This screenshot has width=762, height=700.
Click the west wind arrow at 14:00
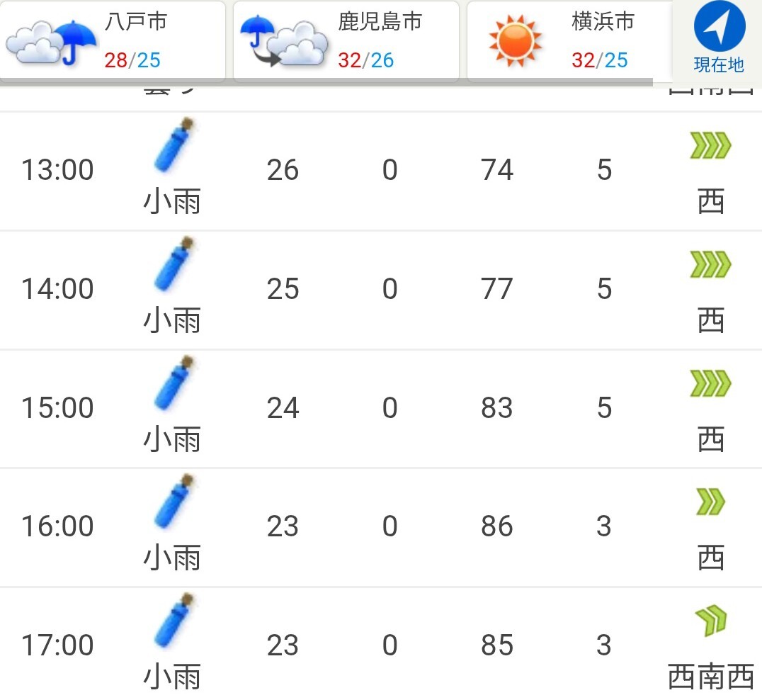tap(710, 264)
